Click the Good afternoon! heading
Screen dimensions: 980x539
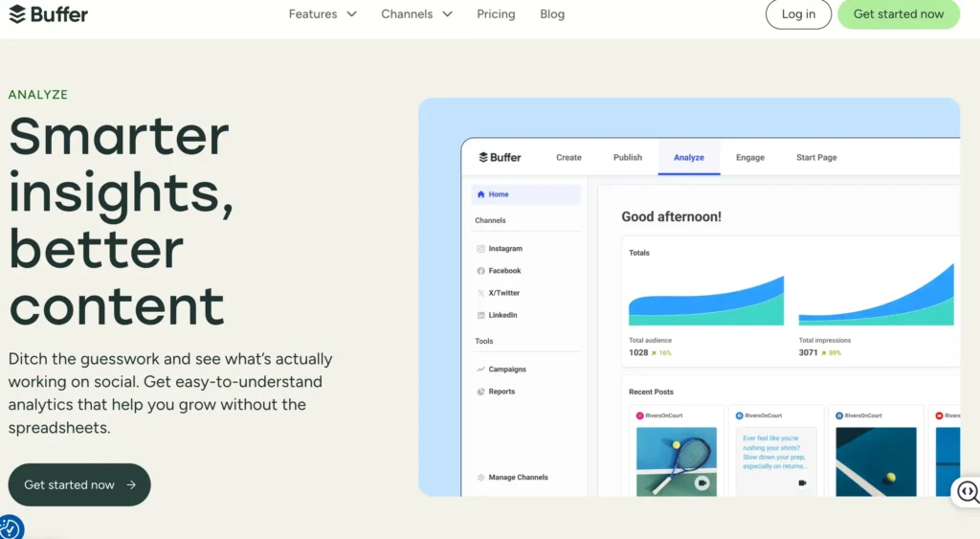(671, 217)
